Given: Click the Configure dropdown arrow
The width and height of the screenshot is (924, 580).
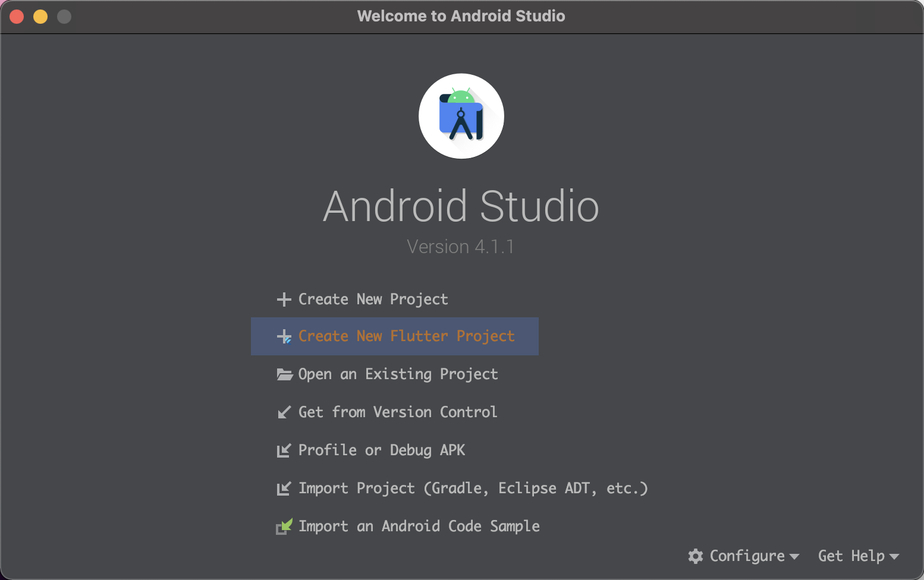Looking at the screenshot, I should click(794, 557).
